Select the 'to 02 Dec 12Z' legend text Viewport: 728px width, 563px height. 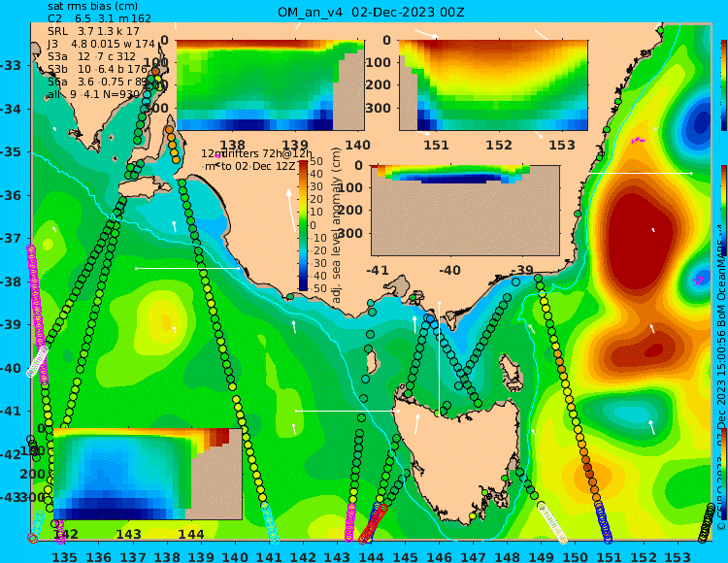click(x=257, y=166)
